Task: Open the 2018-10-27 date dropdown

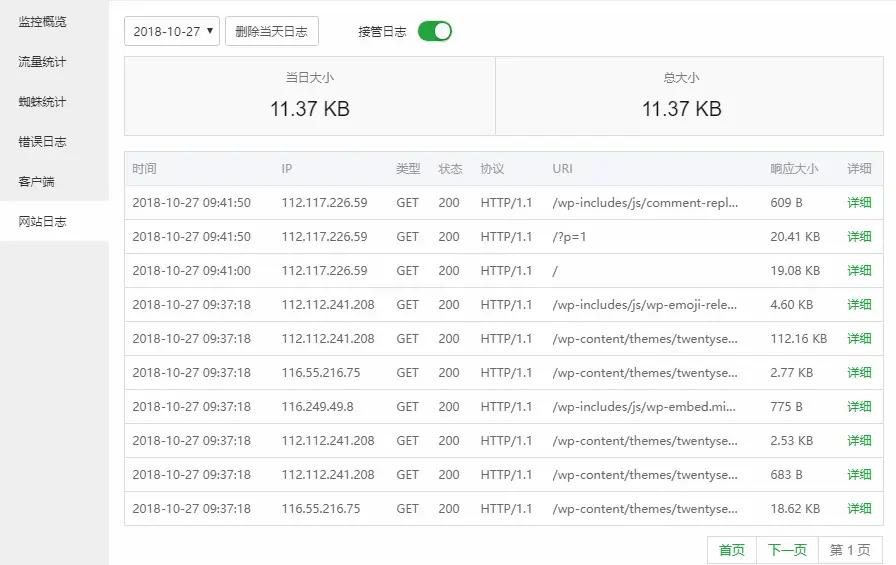Action: click(x=172, y=31)
